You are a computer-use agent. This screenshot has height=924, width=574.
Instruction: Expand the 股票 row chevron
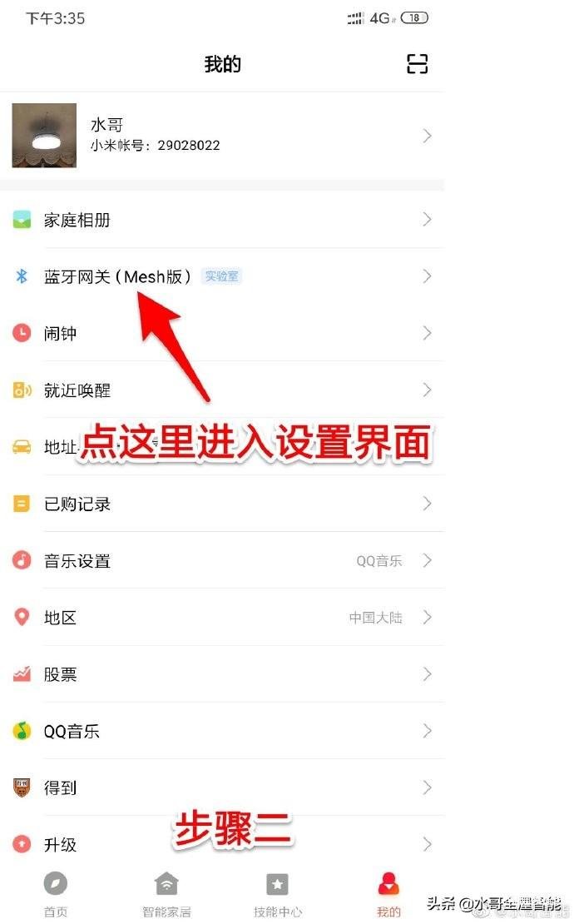(428, 673)
